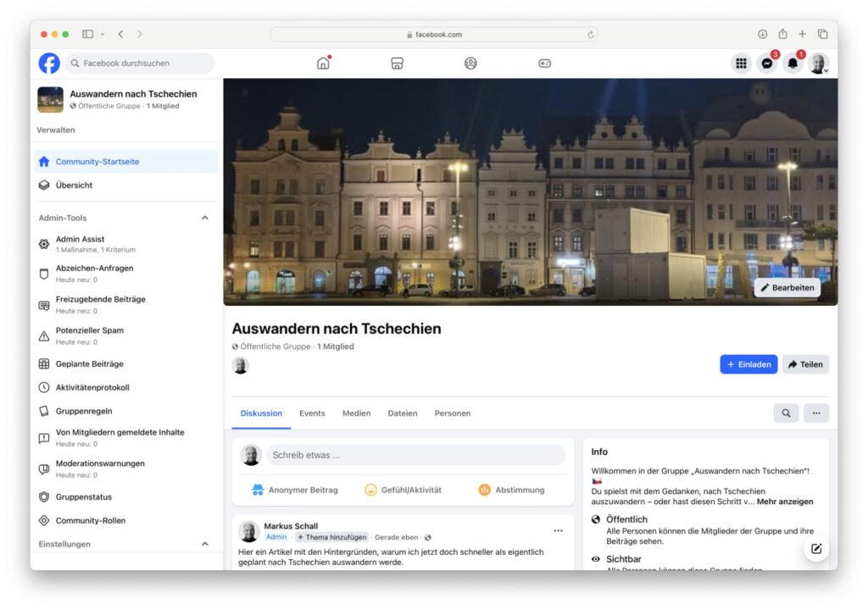Open the Dateien tab
Viewport: 868px width, 610px height.
coord(403,413)
